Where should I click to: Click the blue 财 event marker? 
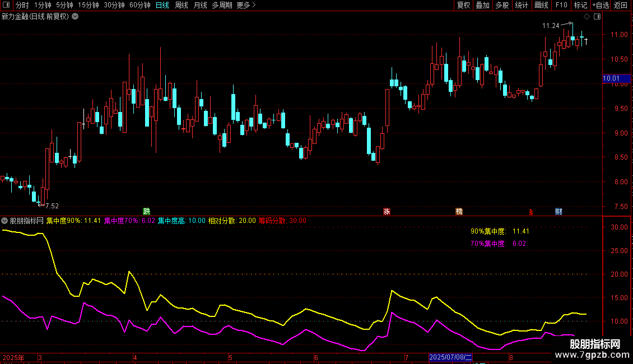click(x=558, y=212)
